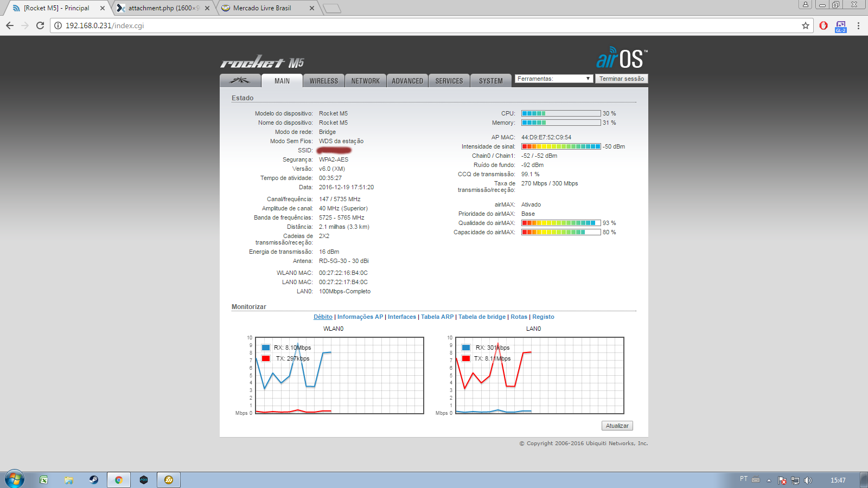Open the ADVANCED tab
Image resolution: width=868 pixels, height=488 pixels.
click(x=407, y=81)
